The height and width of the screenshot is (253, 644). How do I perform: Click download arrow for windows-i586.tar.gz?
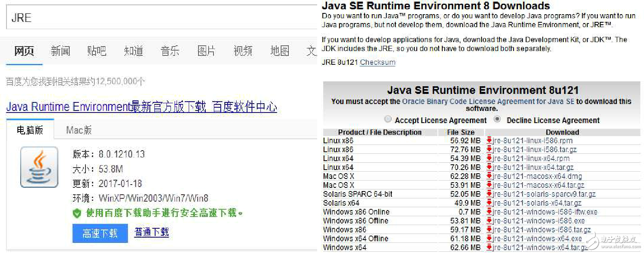pyautogui.click(x=489, y=230)
